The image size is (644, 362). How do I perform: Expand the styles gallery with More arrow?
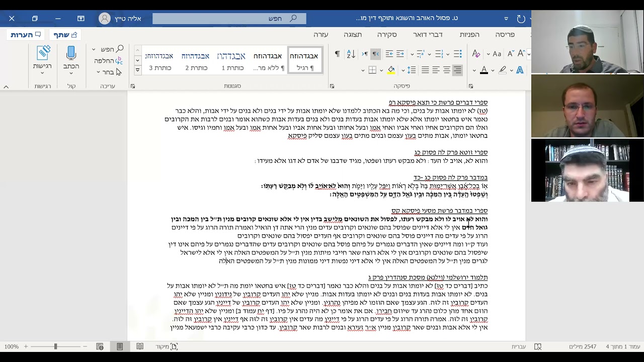coord(137,70)
